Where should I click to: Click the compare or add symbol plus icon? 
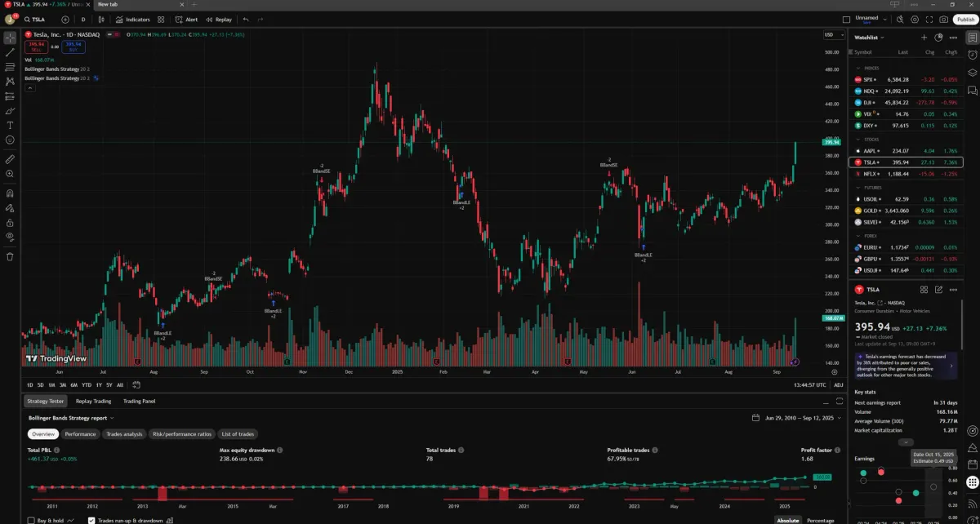point(65,19)
